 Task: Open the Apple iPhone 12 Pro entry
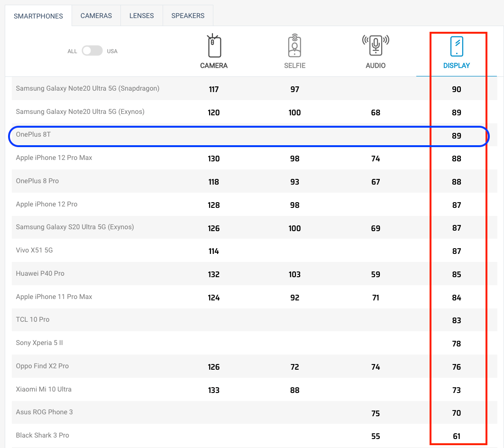(46, 204)
